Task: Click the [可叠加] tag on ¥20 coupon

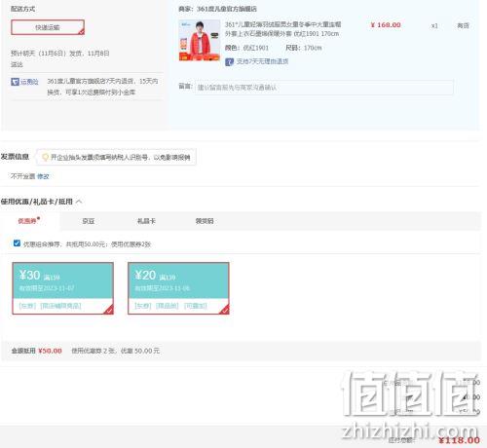Action: point(196,306)
